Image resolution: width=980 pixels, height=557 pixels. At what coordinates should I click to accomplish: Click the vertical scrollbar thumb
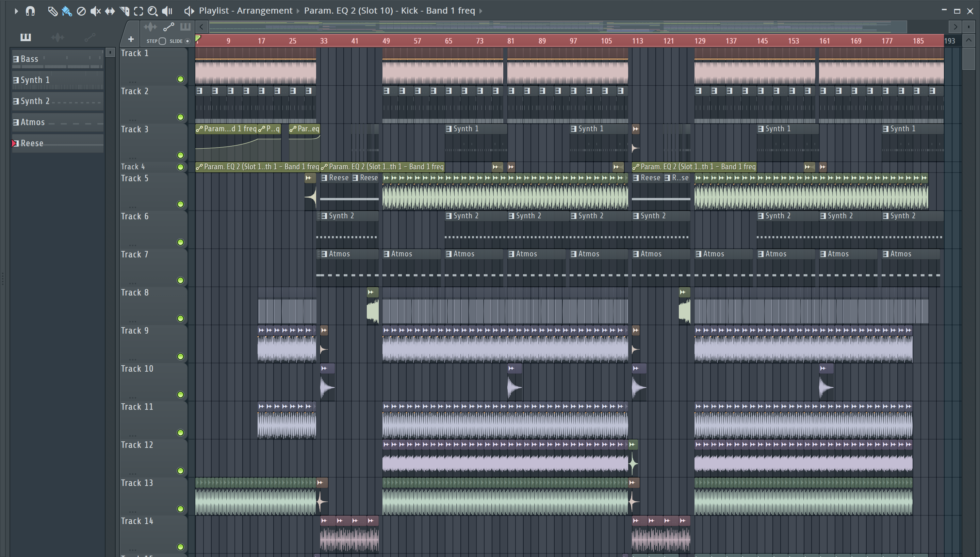pos(968,58)
